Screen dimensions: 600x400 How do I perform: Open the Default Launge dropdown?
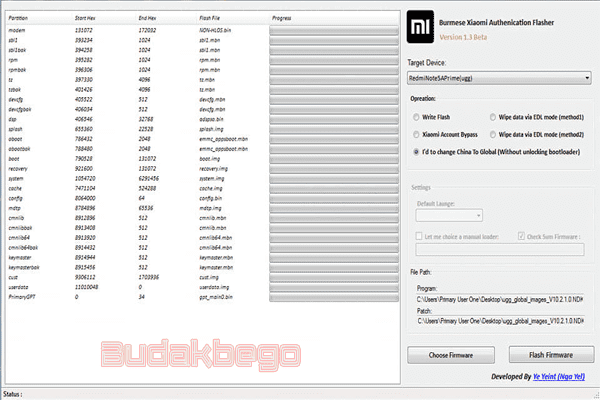(449, 216)
